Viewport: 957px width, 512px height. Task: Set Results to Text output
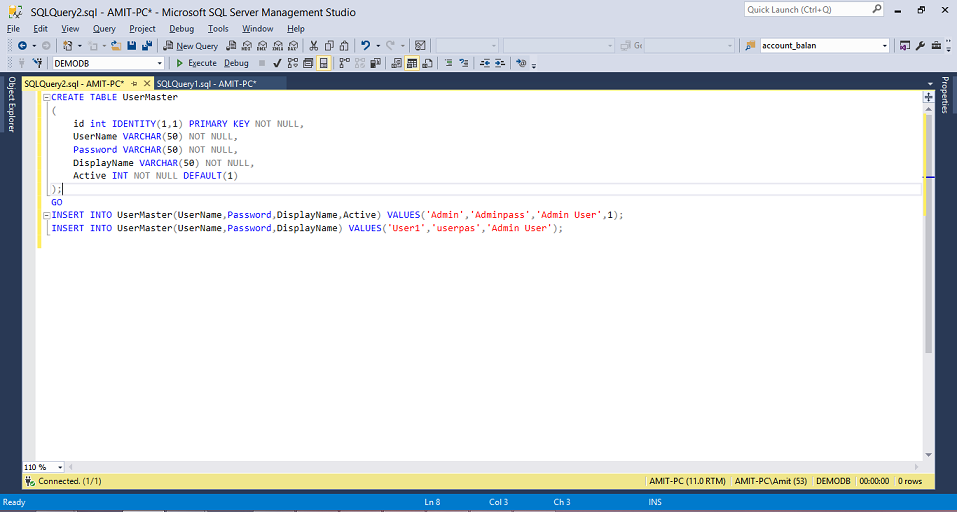pos(396,63)
